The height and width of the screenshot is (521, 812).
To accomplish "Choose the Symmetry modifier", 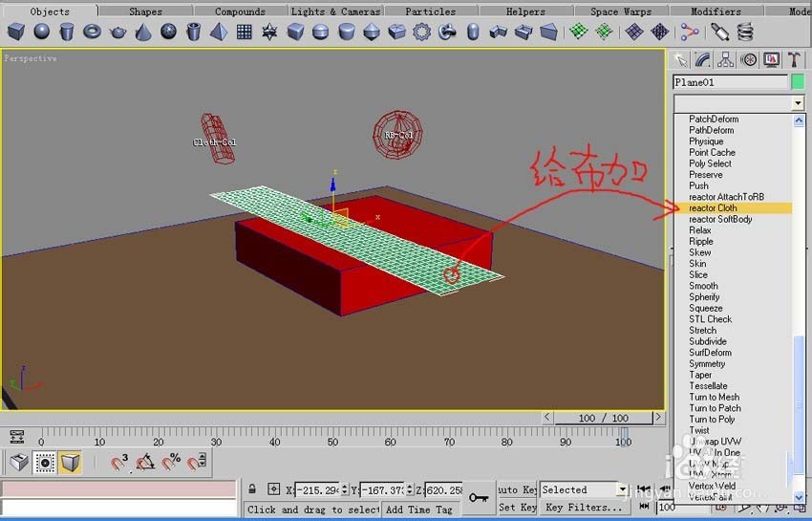I will (734, 364).
